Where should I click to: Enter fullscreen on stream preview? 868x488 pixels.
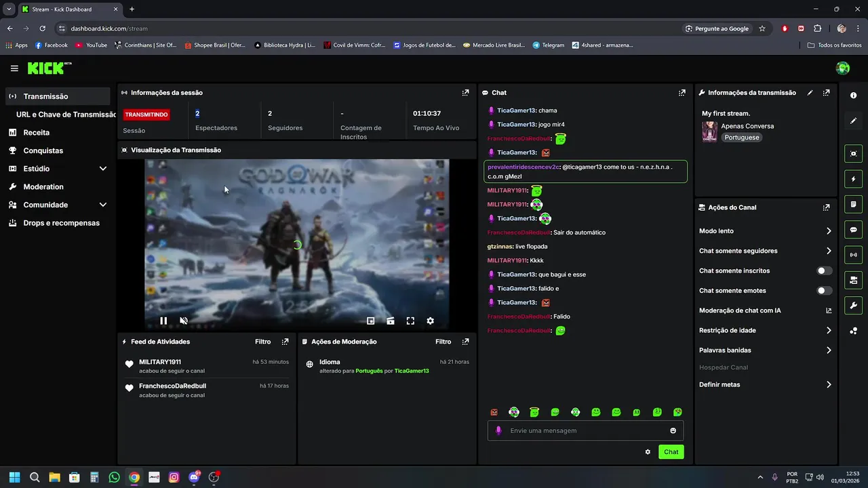[410, 321]
